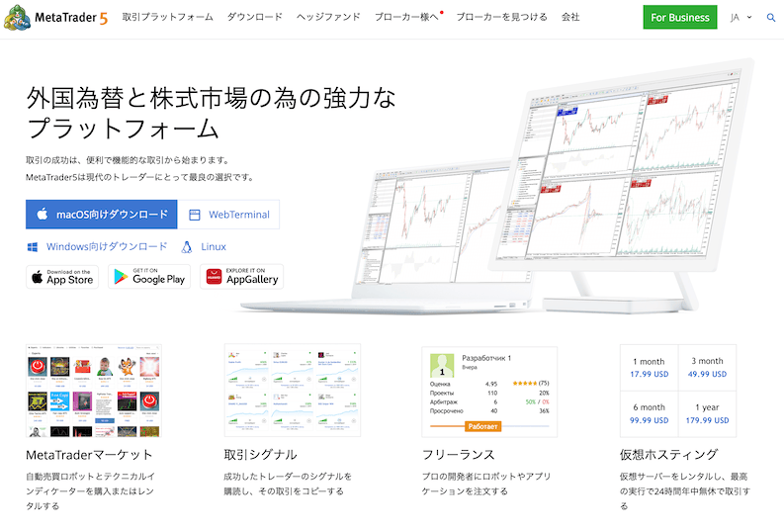
Task: Open the ブローカーを見つける menu item
Action: tap(501, 17)
